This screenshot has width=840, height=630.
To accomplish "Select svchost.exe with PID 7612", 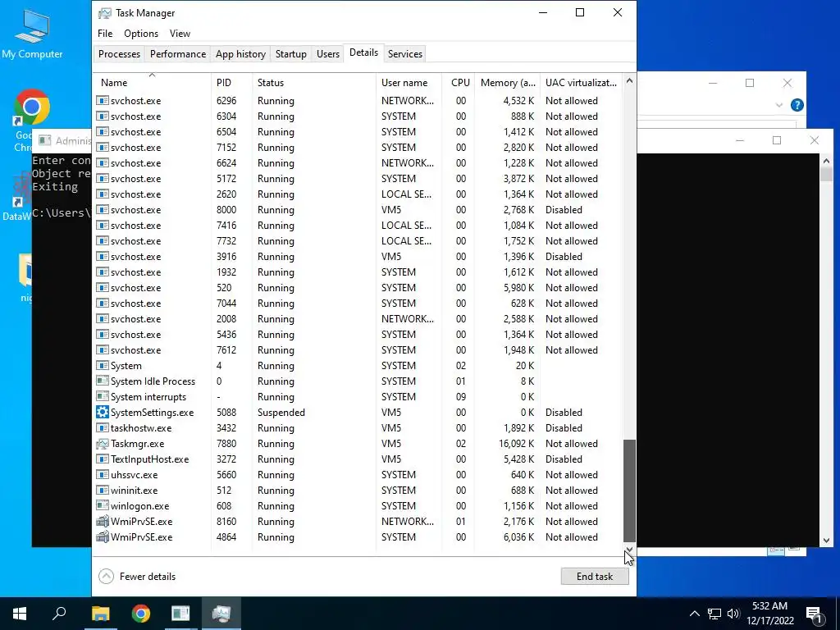I will (x=358, y=349).
